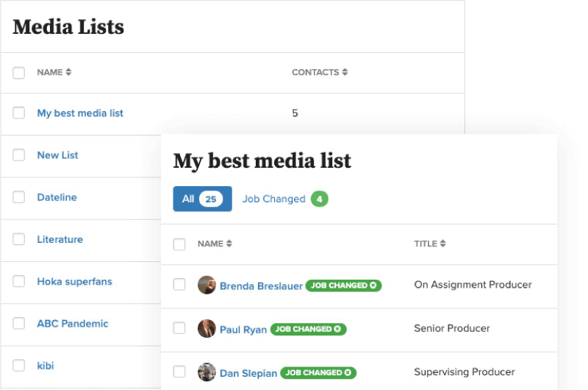
Task: Select all contacts checkbox in list header
Action: (179, 244)
